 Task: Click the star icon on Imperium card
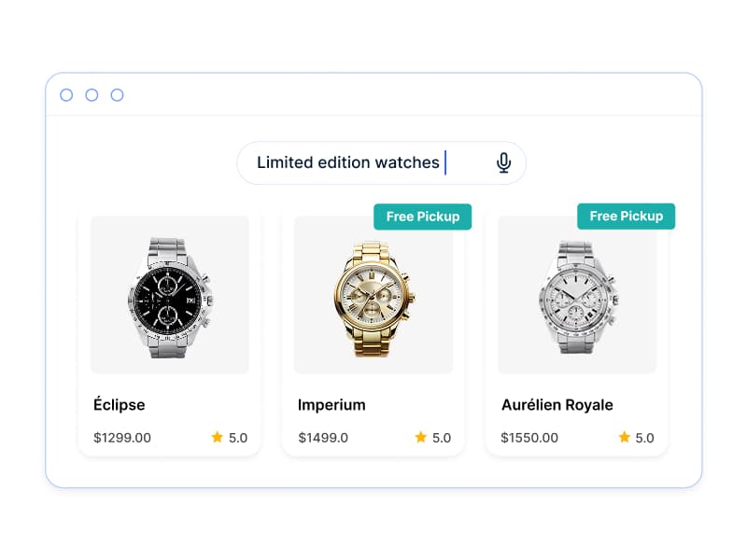421,437
